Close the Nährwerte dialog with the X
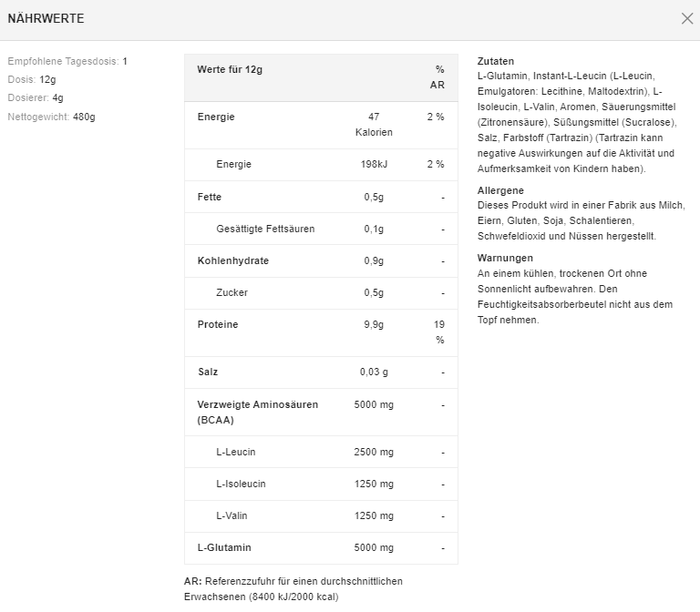The image size is (700, 612). tap(687, 18)
